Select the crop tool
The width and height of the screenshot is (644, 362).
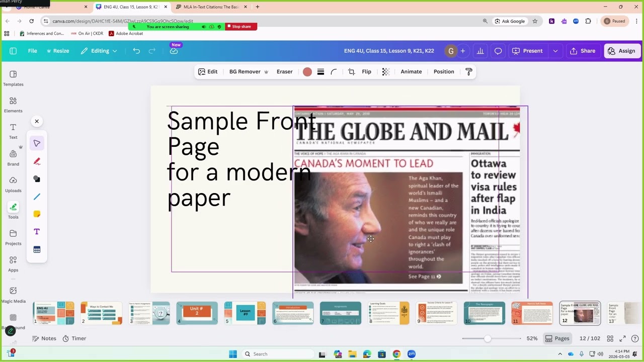(351, 72)
